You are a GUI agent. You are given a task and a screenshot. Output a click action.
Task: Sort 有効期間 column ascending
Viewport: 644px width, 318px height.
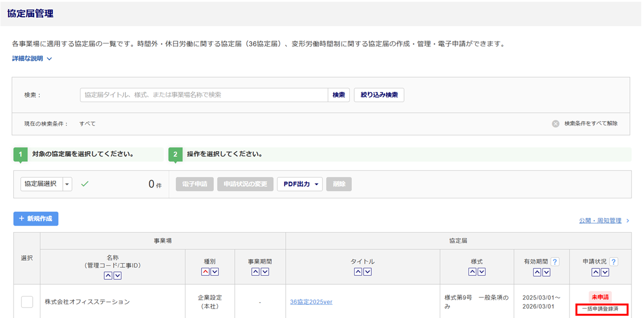pos(537,272)
